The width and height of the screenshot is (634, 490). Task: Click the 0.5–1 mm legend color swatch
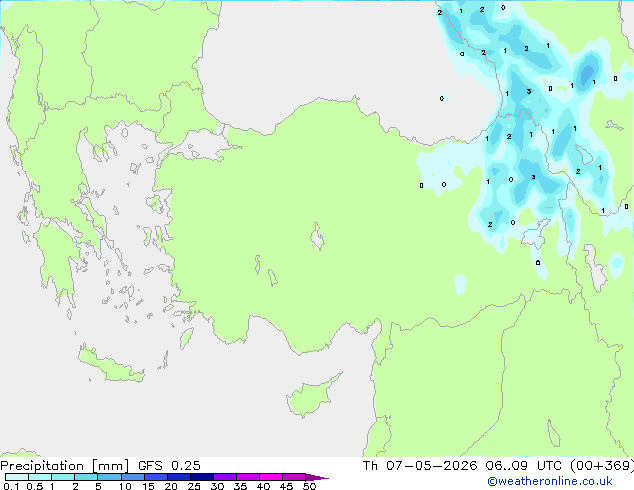[x=40, y=477]
